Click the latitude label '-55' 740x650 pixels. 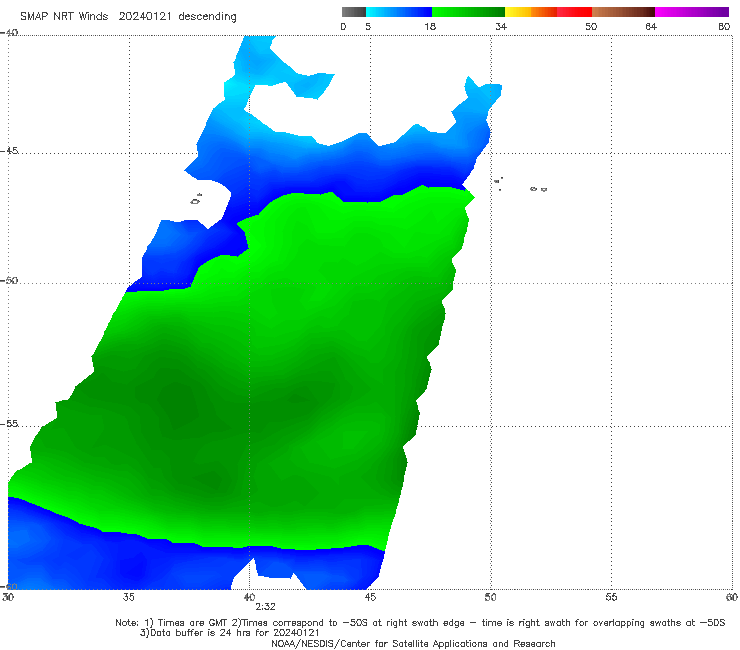tap(9, 423)
